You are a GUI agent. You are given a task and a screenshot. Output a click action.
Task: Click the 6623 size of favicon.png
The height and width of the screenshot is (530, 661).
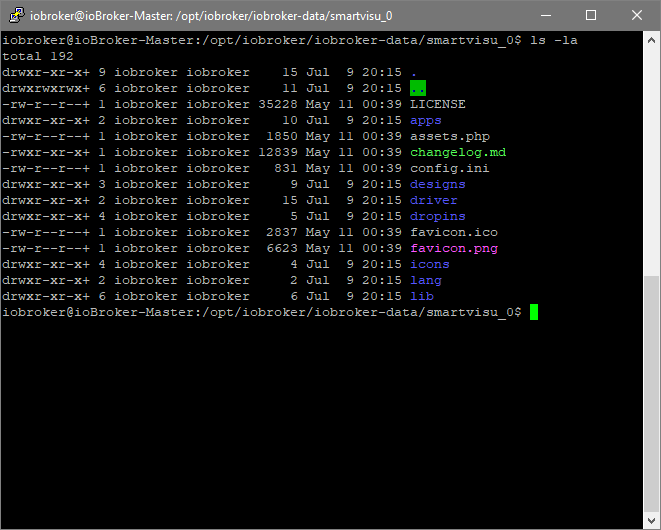(x=282, y=248)
